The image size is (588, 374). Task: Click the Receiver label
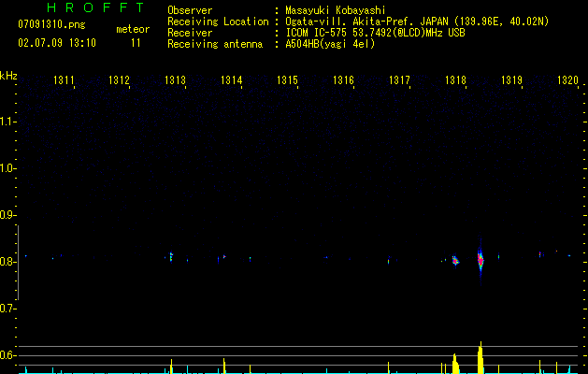tap(190, 33)
